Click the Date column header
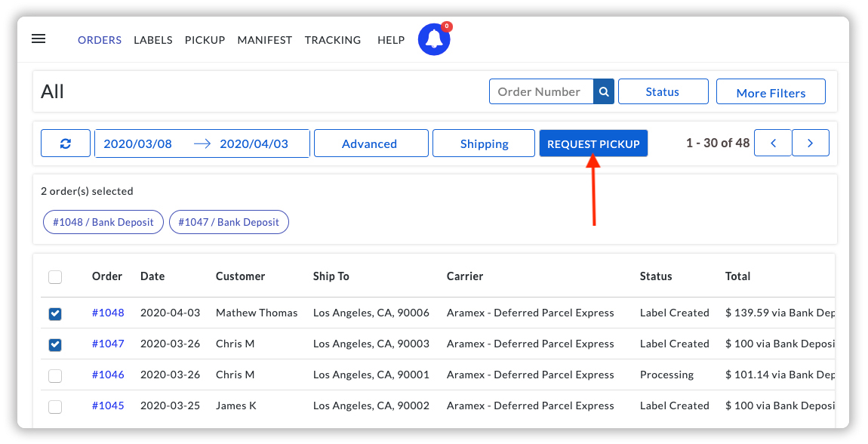868x444 pixels. tap(152, 276)
